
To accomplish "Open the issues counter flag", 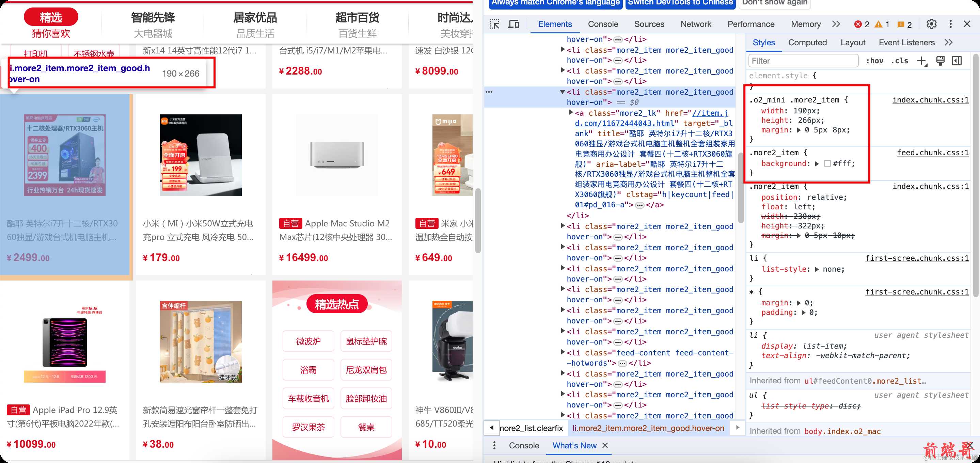I will (x=904, y=25).
